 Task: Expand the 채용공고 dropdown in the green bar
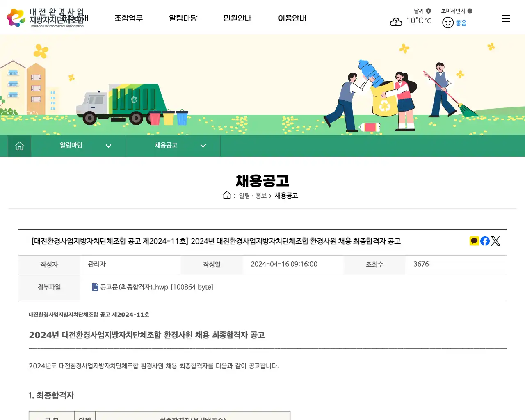[x=203, y=146]
